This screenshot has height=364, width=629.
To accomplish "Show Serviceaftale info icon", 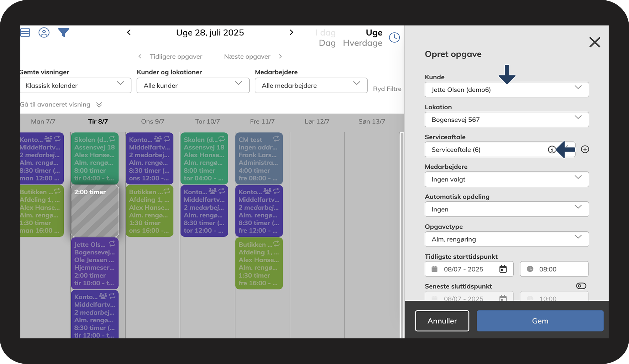I will coord(551,149).
